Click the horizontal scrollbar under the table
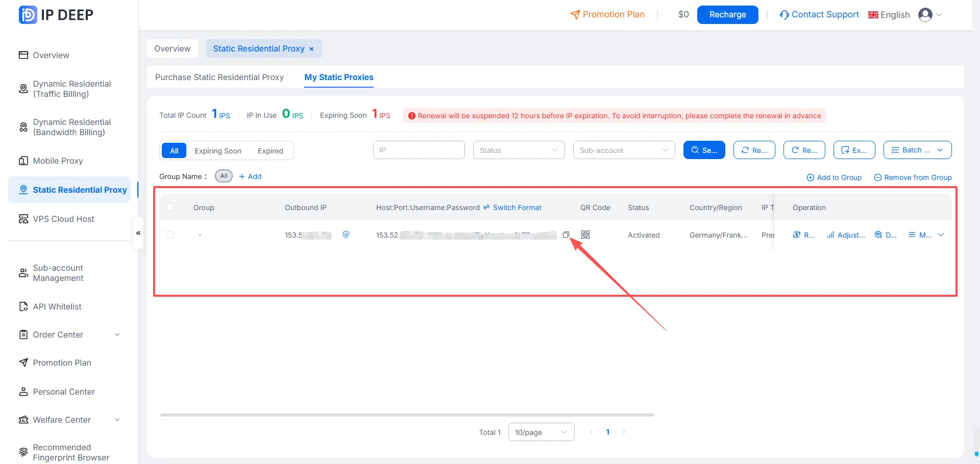The height and width of the screenshot is (464, 980). tap(407, 415)
